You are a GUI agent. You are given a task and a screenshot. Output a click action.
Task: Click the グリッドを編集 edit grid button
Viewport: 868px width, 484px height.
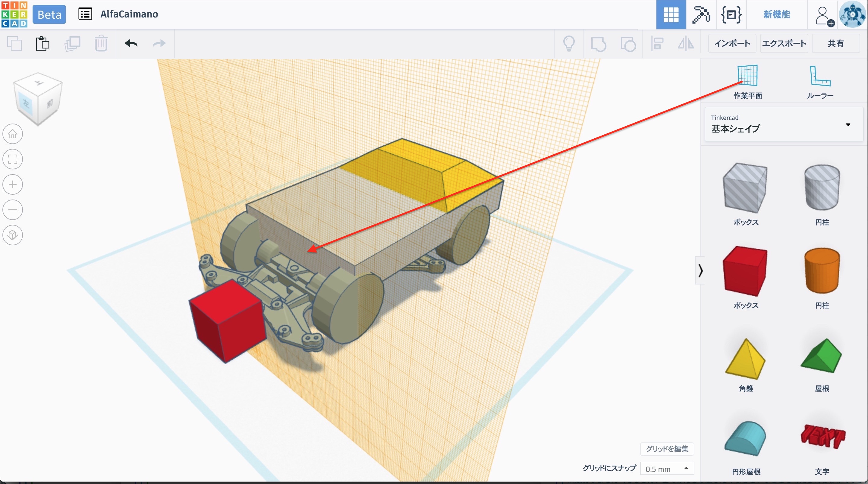(x=667, y=449)
